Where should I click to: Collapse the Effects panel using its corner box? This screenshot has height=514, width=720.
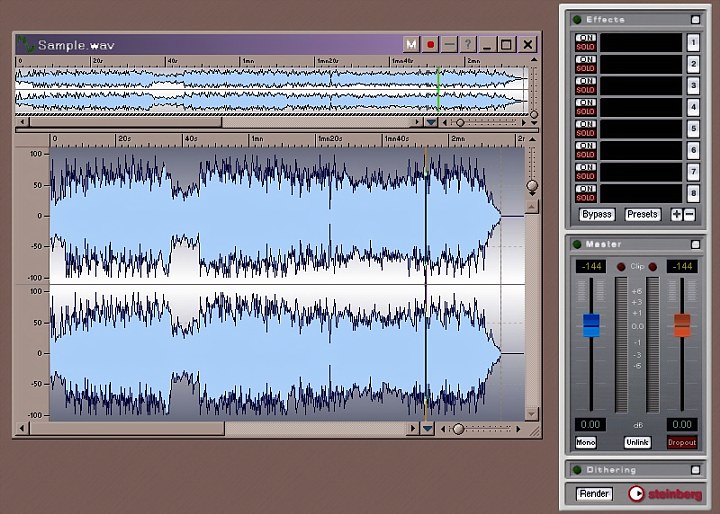pyautogui.click(x=696, y=19)
